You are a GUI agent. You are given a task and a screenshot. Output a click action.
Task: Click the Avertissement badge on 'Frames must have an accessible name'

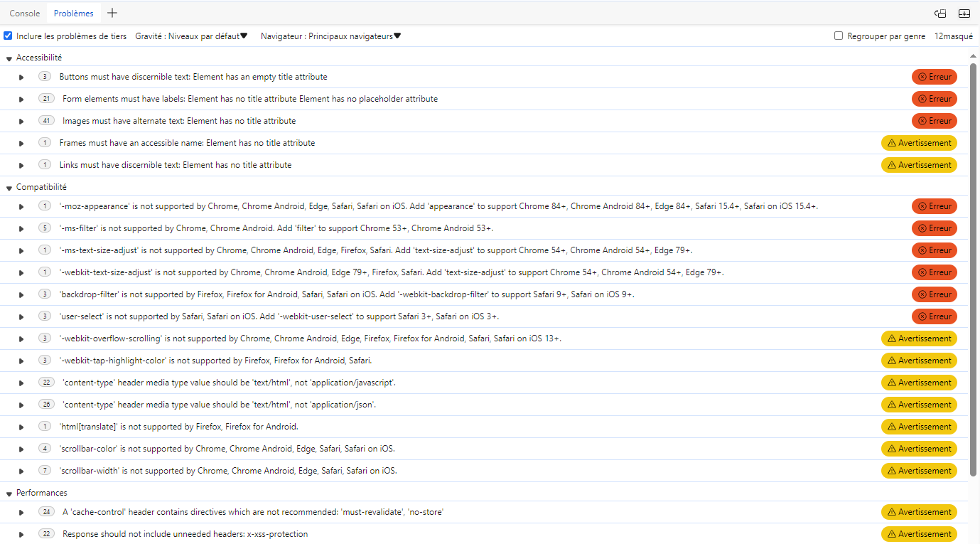(920, 143)
